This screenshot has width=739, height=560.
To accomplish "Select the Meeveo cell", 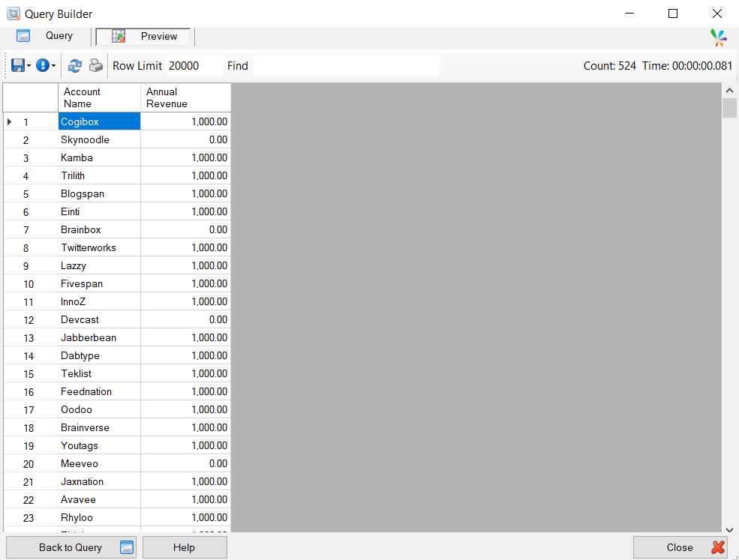I will click(100, 463).
